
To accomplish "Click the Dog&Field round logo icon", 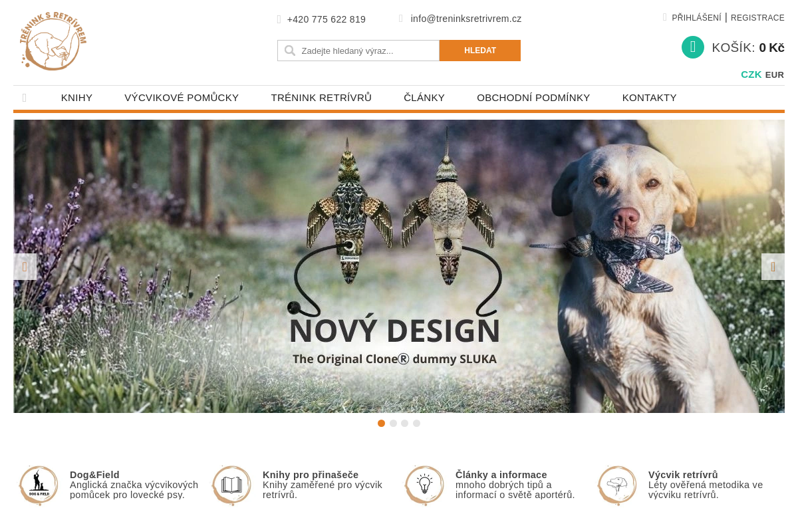I will point(39,485).
